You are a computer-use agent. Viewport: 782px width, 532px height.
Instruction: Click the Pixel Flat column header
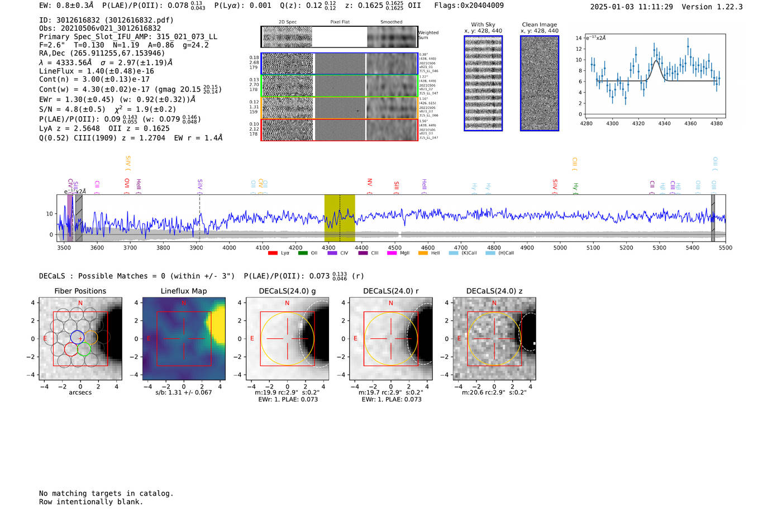(x=340, y=22)
